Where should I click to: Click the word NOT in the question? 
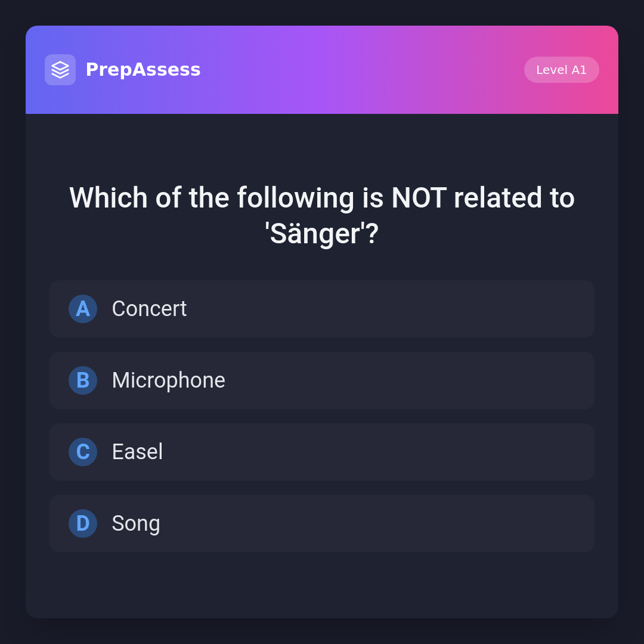click(419, 198)
